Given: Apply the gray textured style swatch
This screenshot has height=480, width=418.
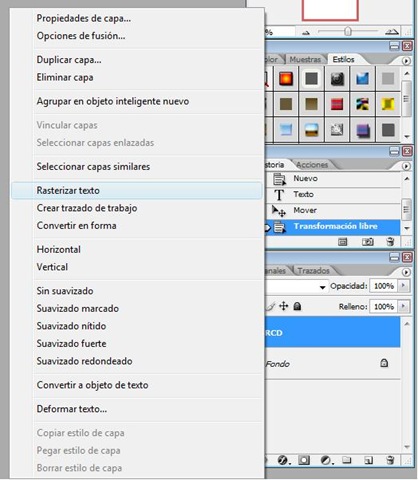Looking at the screenshot, I should pos(337,130).
